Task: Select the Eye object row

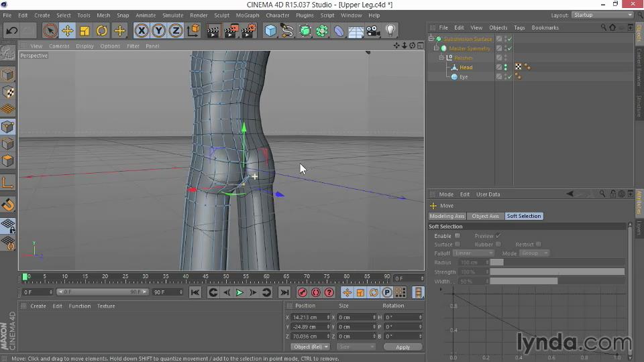Action: [463, 76]
